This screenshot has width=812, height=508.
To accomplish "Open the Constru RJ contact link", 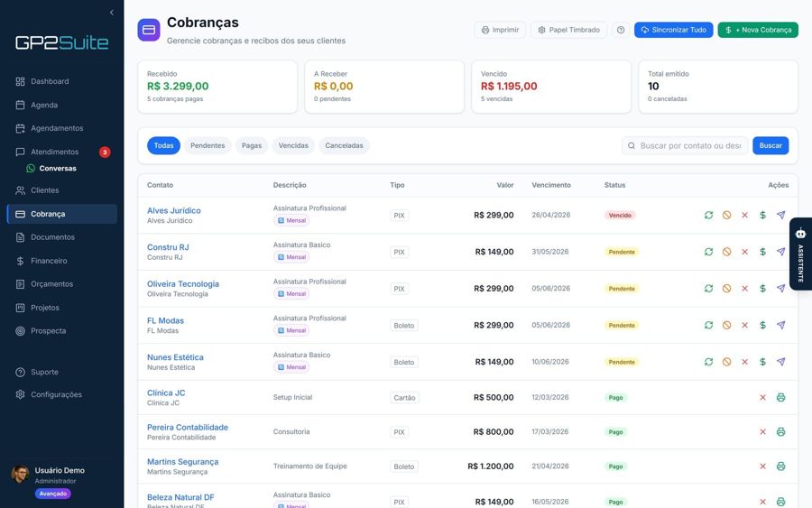I will [x=168, y=247].
